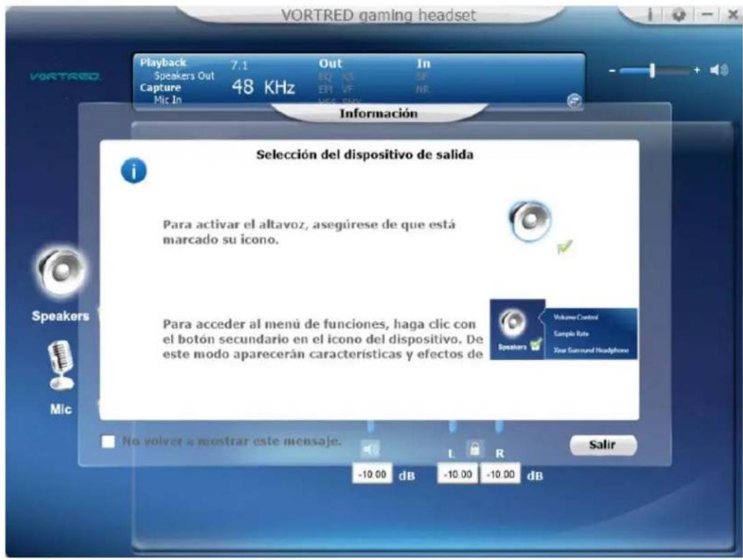Click 'Para acceder al menú de funciones' paragraph

[323, 339]
